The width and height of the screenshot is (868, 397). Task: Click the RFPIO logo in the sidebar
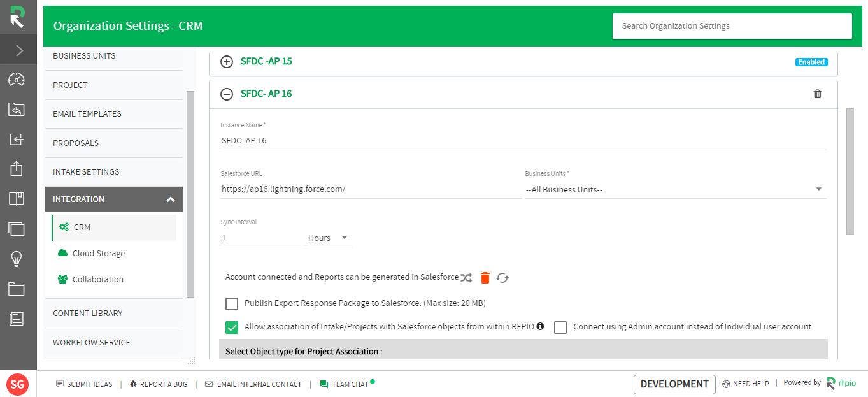point(17,17)
